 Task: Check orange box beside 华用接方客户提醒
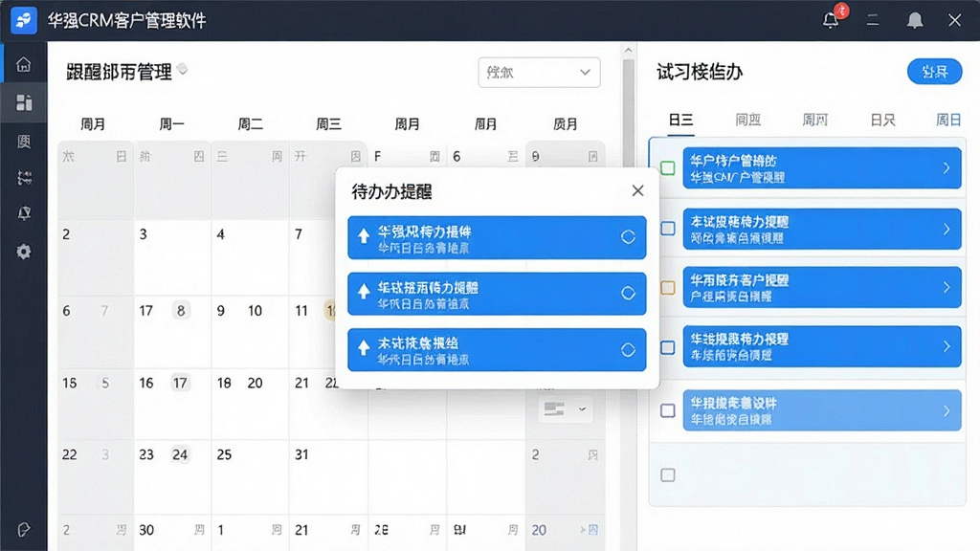point(667,287)
